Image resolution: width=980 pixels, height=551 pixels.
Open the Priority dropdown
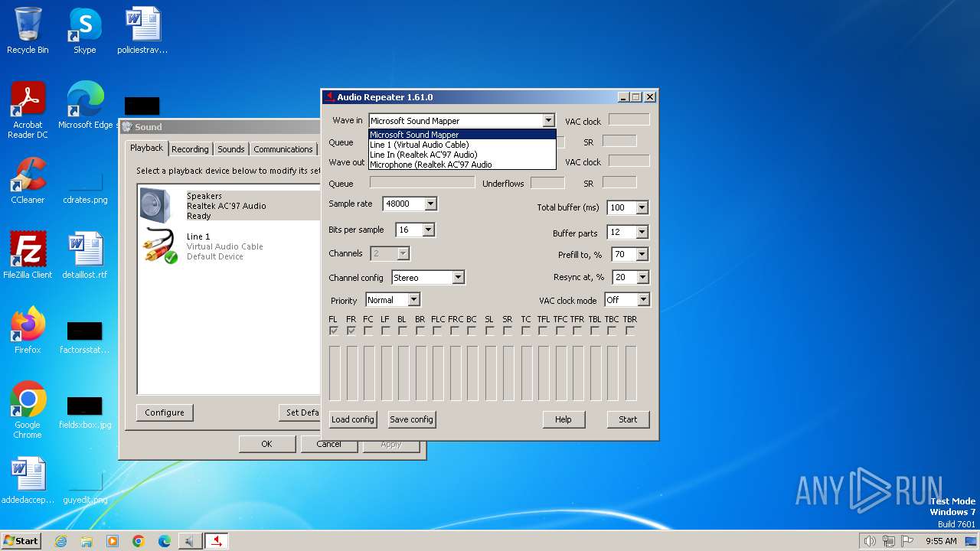tap(413, 300)
